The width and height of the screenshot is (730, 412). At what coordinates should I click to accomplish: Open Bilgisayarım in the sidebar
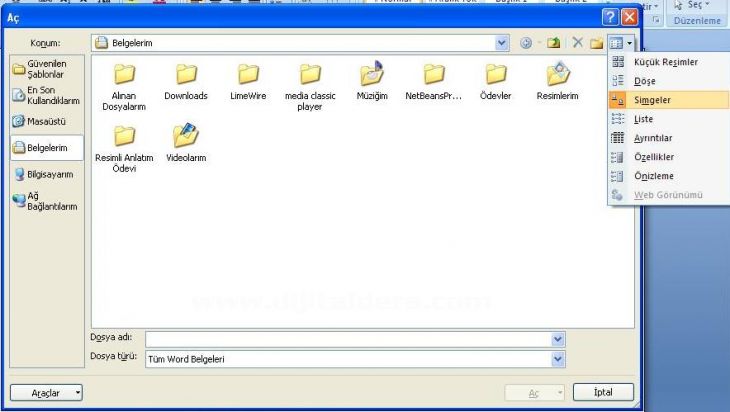47,175
